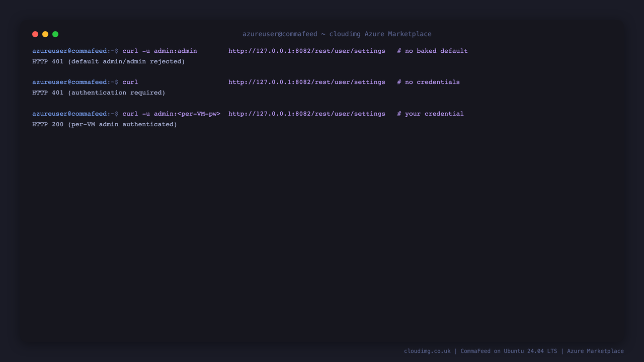Click 'HTTP 401 (default admin/admin rejected)' output
This screenshot has height=362, width=644.
pos(109,61)
